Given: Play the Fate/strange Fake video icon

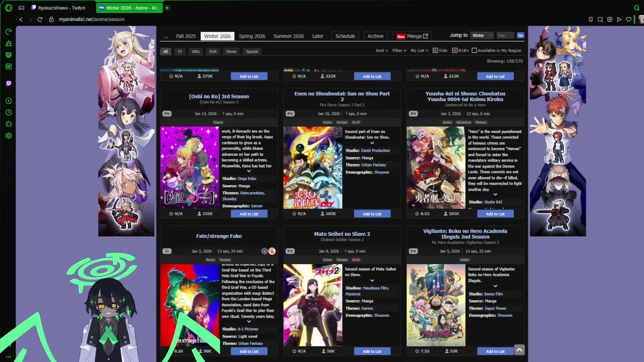Looking at the screenshot, I should pyautogui.click(x=167, y=251).
